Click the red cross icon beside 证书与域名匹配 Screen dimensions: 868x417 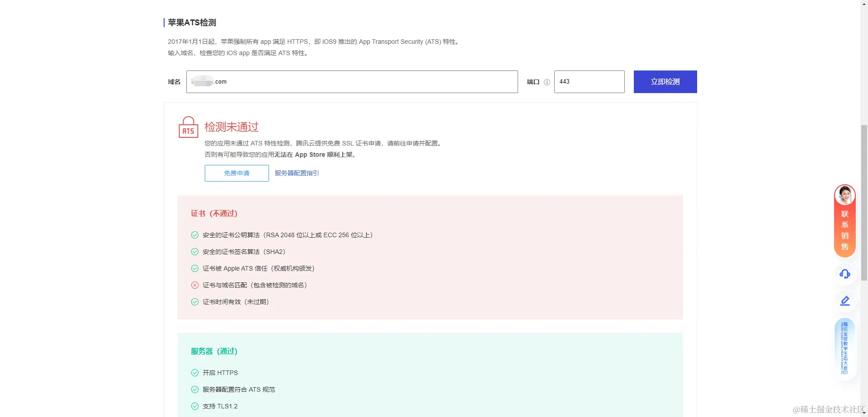tap(195, 285)
